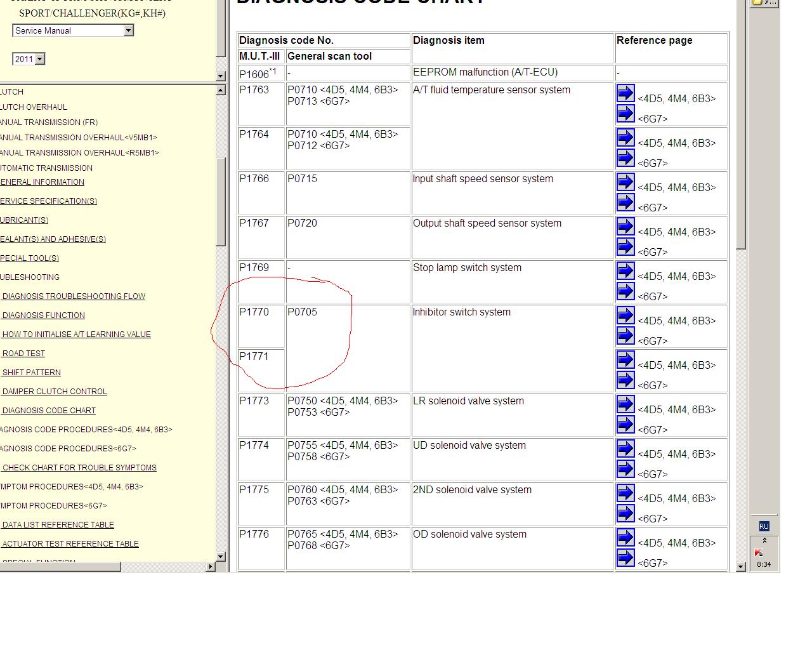Open P1763 reference page arrow for 6G7
The image size is (812, 650).
pos(625,114)
